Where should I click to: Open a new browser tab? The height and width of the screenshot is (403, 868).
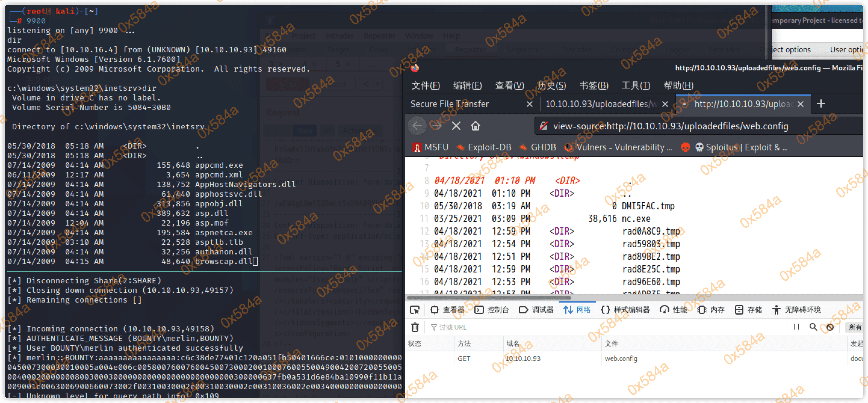point(821,104)
